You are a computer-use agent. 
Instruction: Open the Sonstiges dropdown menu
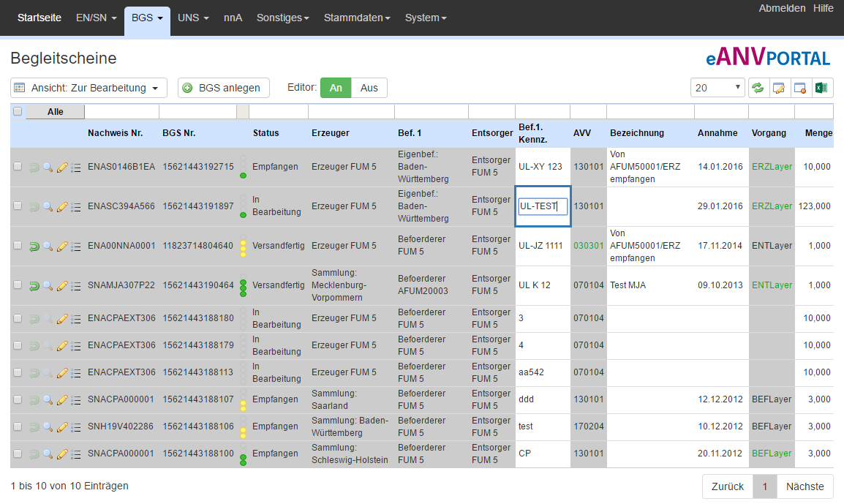point(283,18)
